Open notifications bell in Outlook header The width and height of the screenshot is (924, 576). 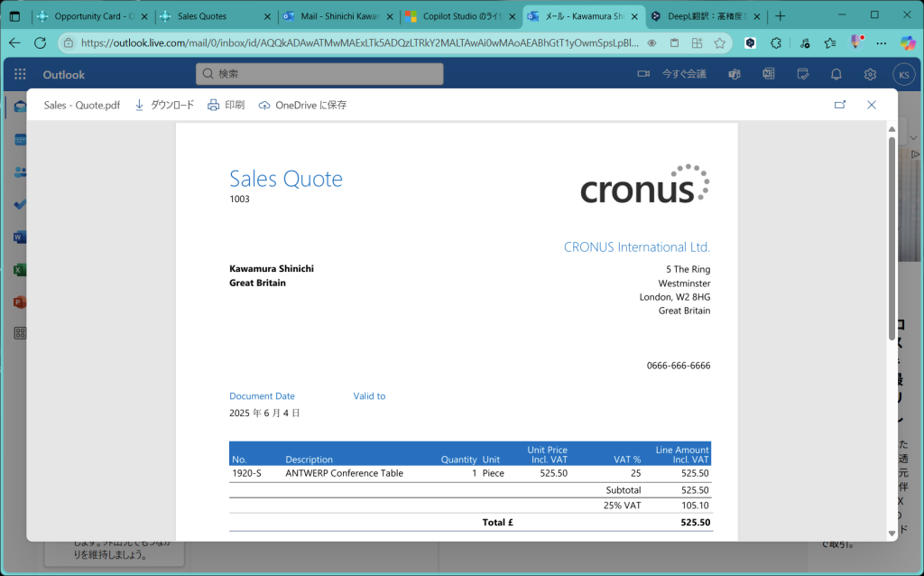pyautogui.click(x=836, y=74)
